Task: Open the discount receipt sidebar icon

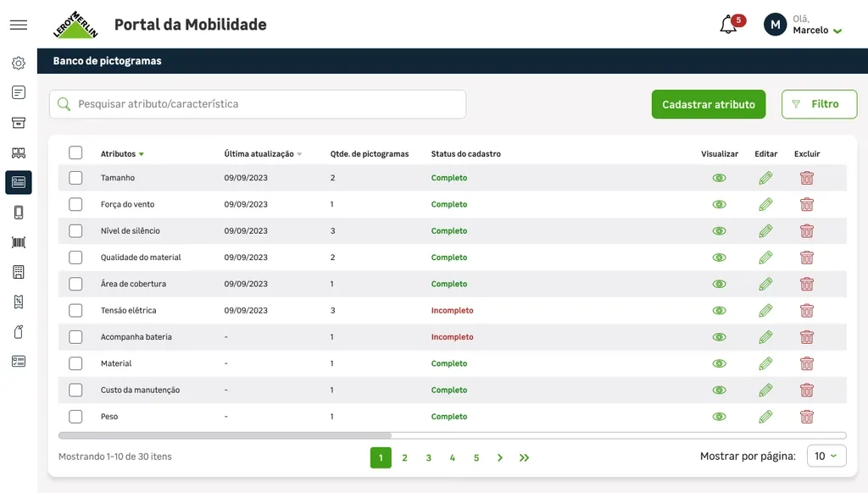Action: tap(19, 302)
